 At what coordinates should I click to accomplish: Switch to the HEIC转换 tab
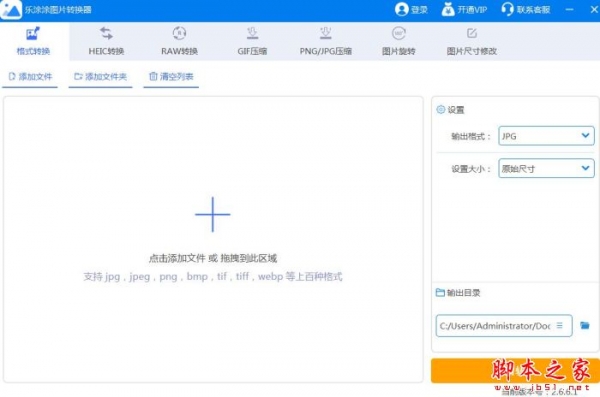[106, 41]
